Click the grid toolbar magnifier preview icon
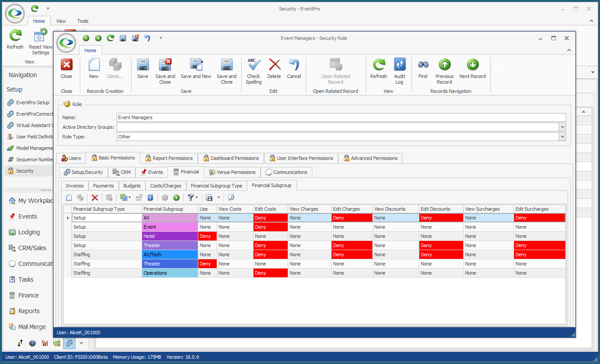The height and width of the screenshot is (364, 600). click(231, 198)
